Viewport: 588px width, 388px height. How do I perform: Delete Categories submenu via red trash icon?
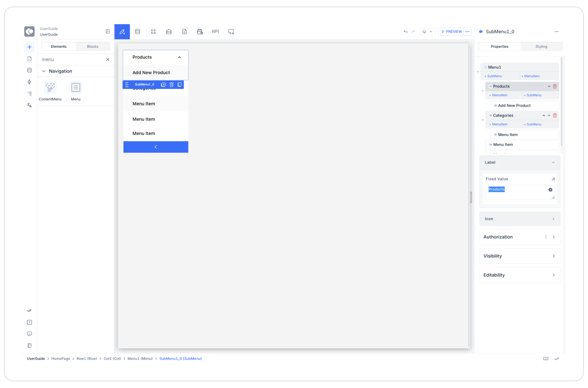555,115
